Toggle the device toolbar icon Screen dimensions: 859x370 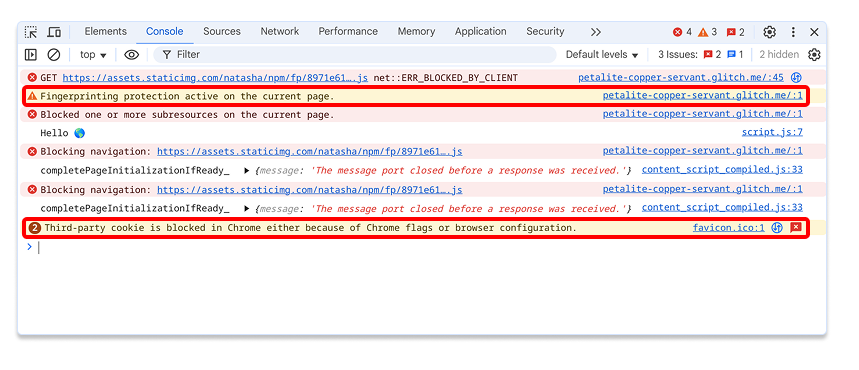54,32
